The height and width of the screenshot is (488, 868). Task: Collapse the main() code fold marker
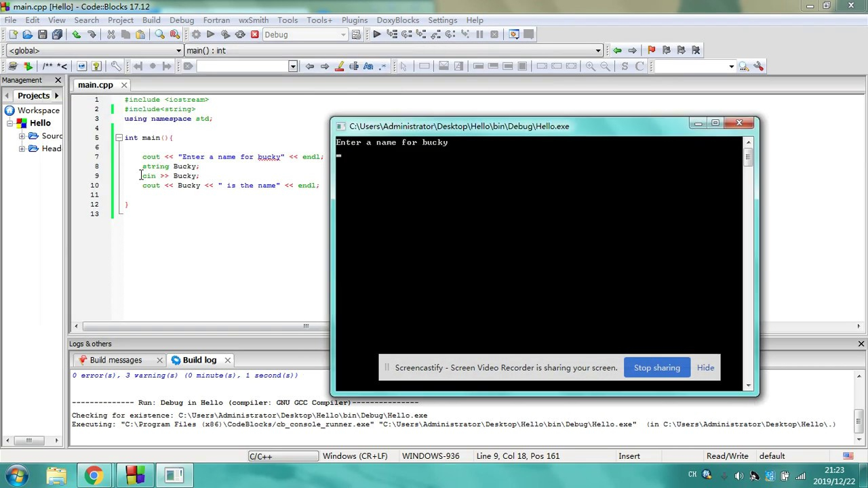[119, 138]
